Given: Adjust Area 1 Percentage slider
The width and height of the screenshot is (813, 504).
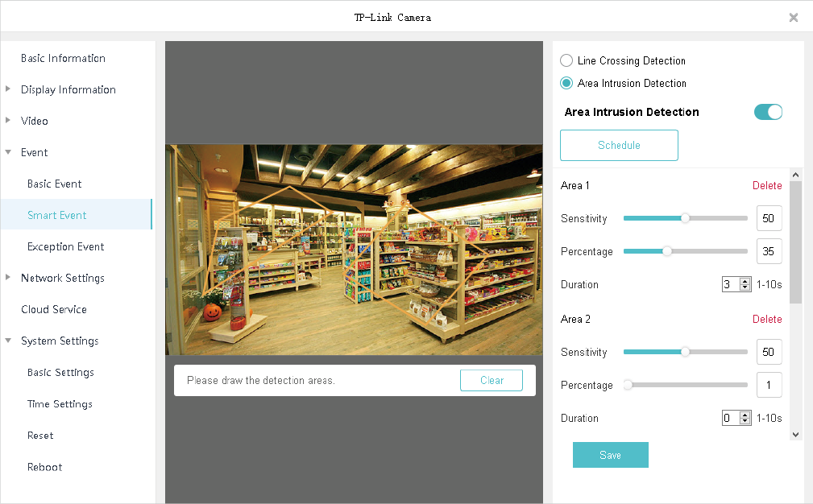Looking at the screenshot, I should click(x=686, y=251).
